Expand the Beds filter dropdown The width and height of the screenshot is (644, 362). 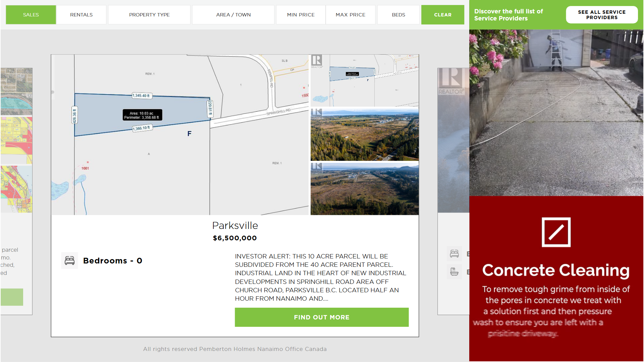398,15
